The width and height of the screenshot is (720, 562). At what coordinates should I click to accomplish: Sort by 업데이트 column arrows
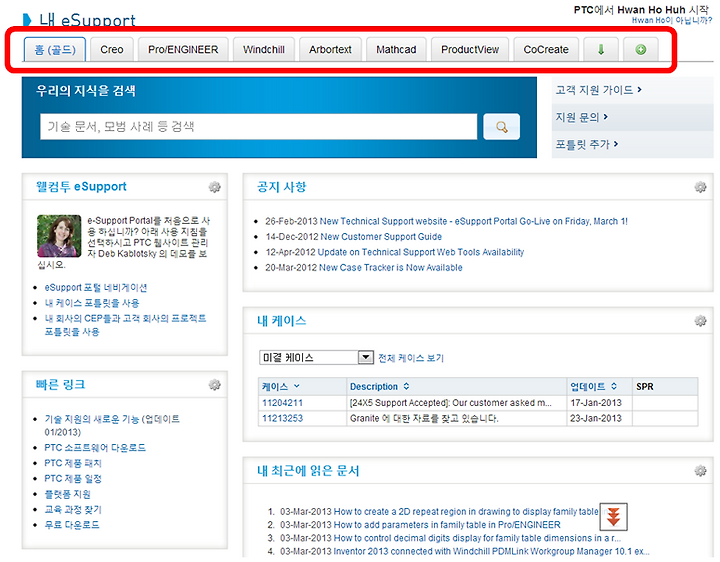click(614, 386)
